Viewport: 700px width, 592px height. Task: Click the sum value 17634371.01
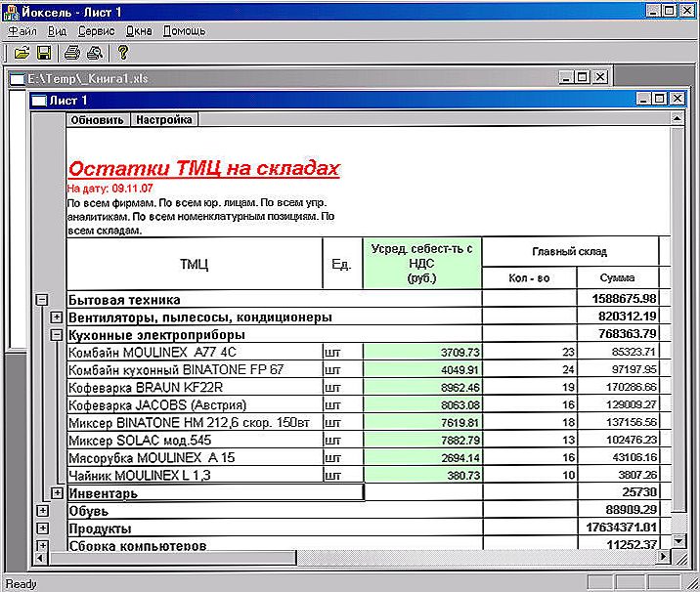coord(621,528)
